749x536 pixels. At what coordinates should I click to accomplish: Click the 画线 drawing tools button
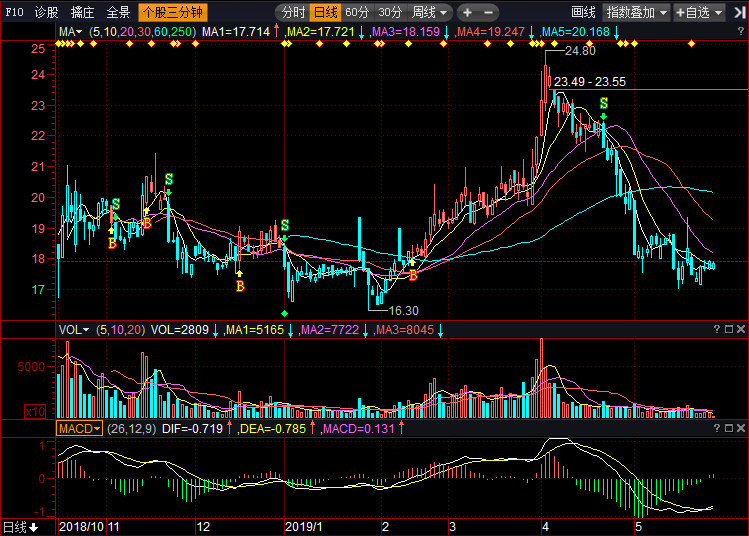pyautogui.click(x=583, y=13)
